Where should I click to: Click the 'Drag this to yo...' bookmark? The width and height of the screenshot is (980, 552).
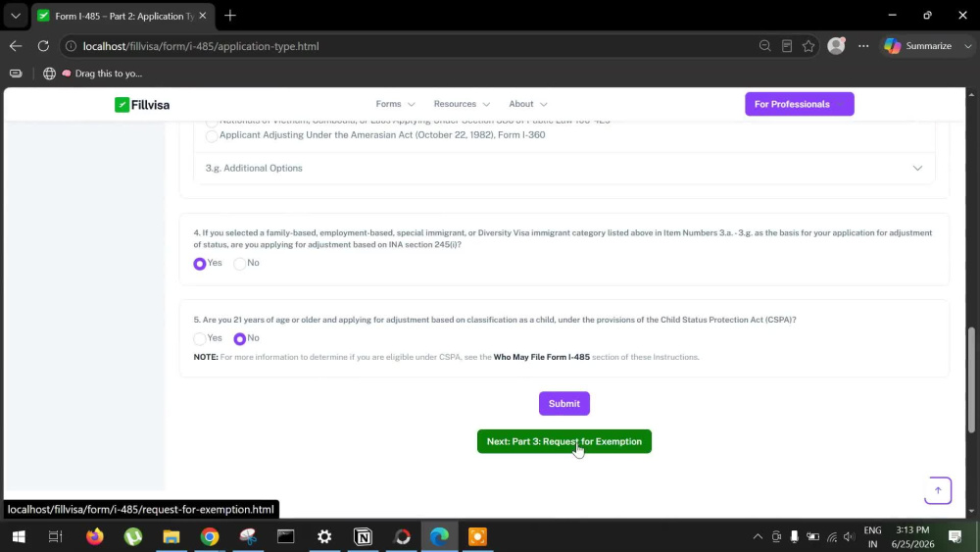pos(102,74)
